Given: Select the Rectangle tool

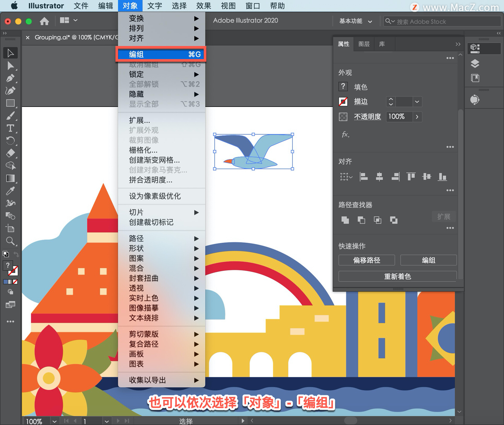Looking at the screenshot, I should tap(10, 103).
